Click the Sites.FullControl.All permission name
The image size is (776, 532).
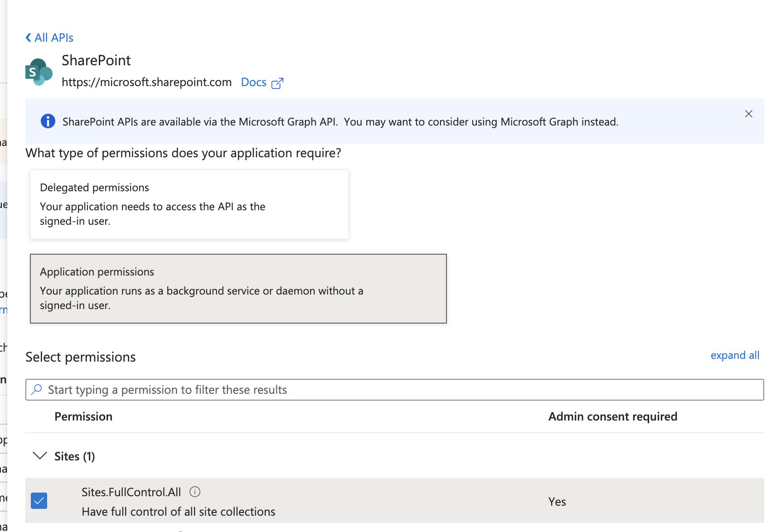131,492
